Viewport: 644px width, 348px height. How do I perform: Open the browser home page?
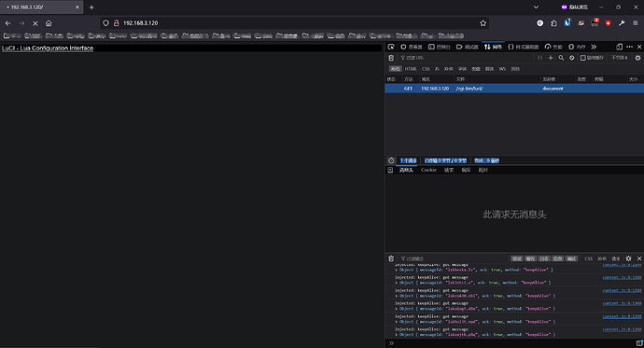click(x=49, y=23)
